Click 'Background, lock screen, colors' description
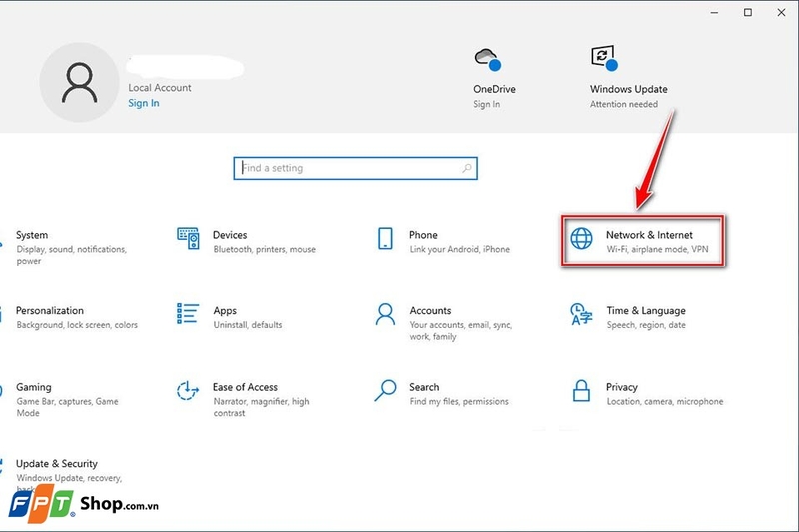799x532 pixels. (x=77, y=325)
